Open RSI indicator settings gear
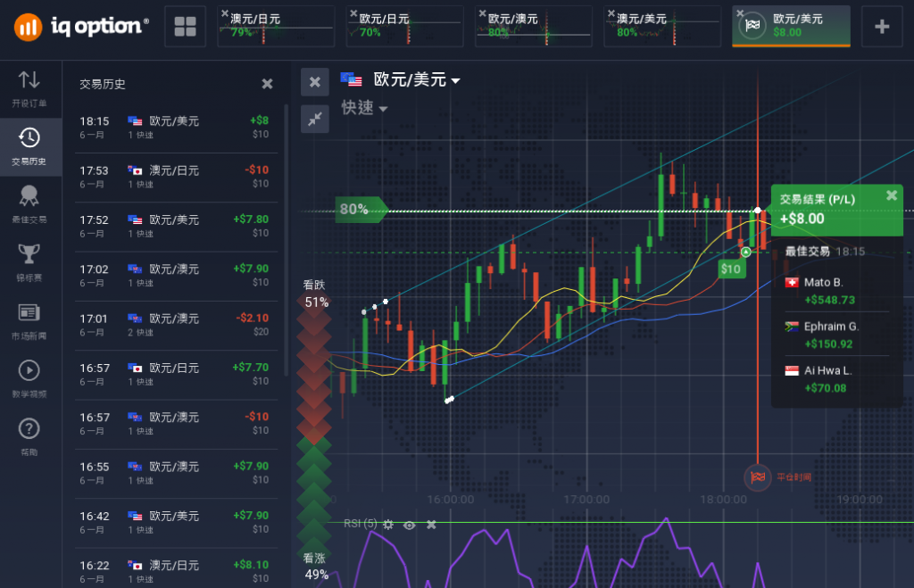Viewport: 914px width, 588px height. [388, 525]
